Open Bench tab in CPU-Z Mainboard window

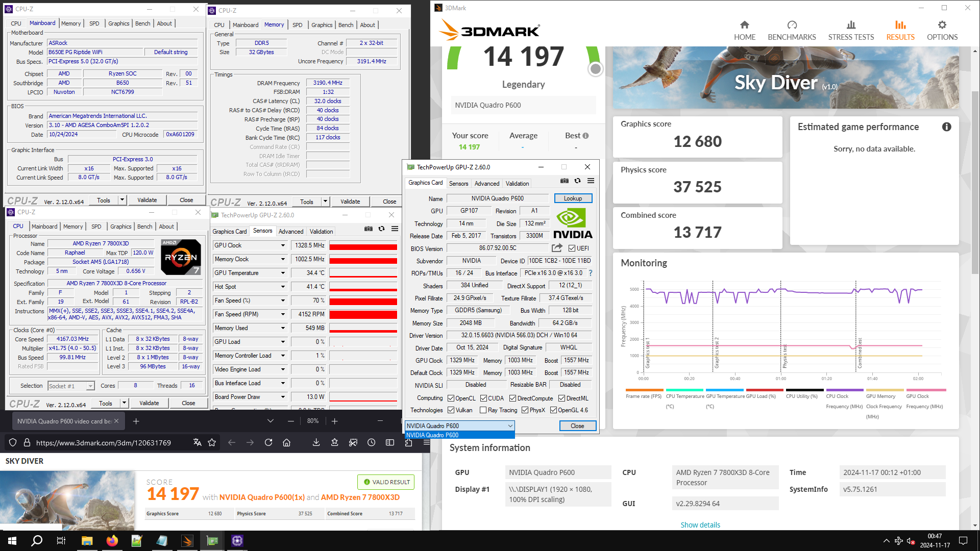(x=143, y=23)
